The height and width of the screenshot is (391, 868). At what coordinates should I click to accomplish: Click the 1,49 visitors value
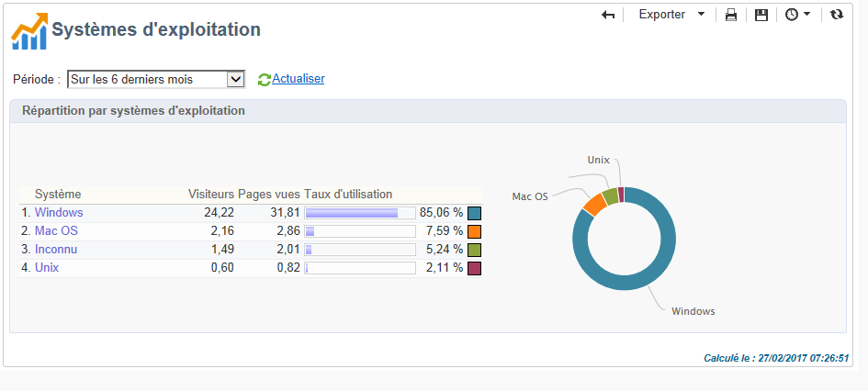pyautogui.click(x=222, y=250)
